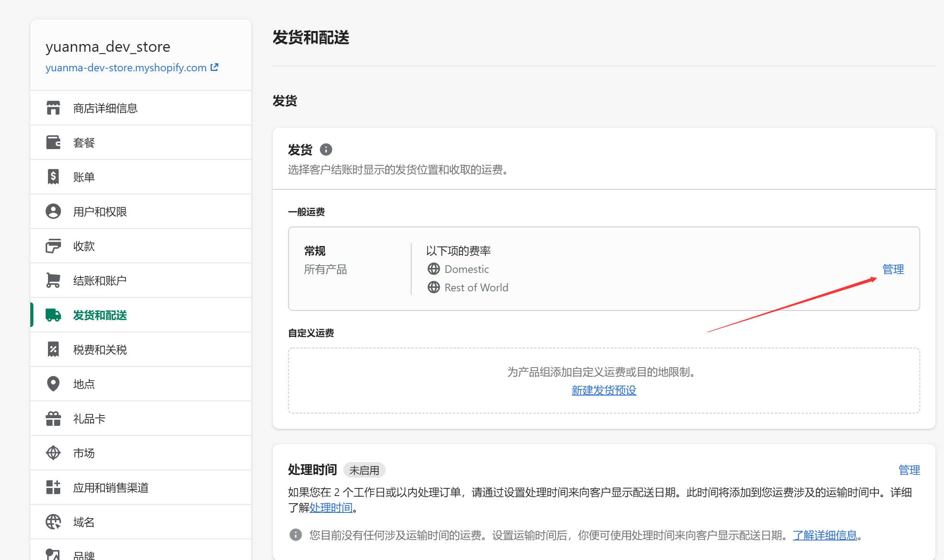Click the 自定义运费 section heading
Image resolution: width=944 pixels, height=560 pixels.
tap(311, 333)
